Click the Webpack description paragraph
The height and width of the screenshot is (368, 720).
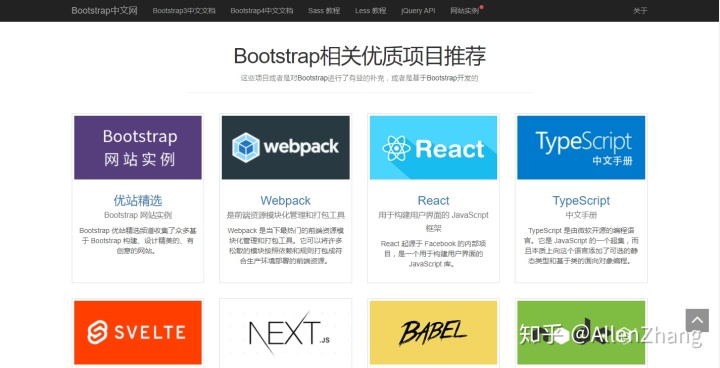286,246
